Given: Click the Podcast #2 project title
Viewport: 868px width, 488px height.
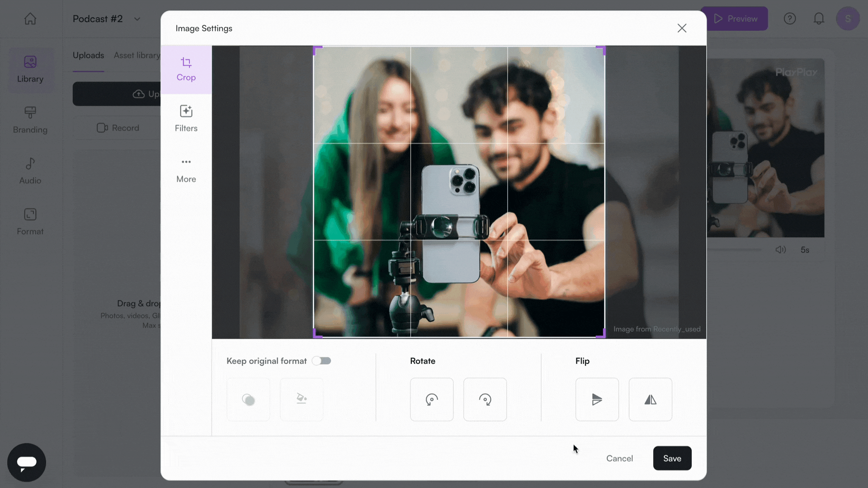Looking at the screenshot, I should coord(98,19).
